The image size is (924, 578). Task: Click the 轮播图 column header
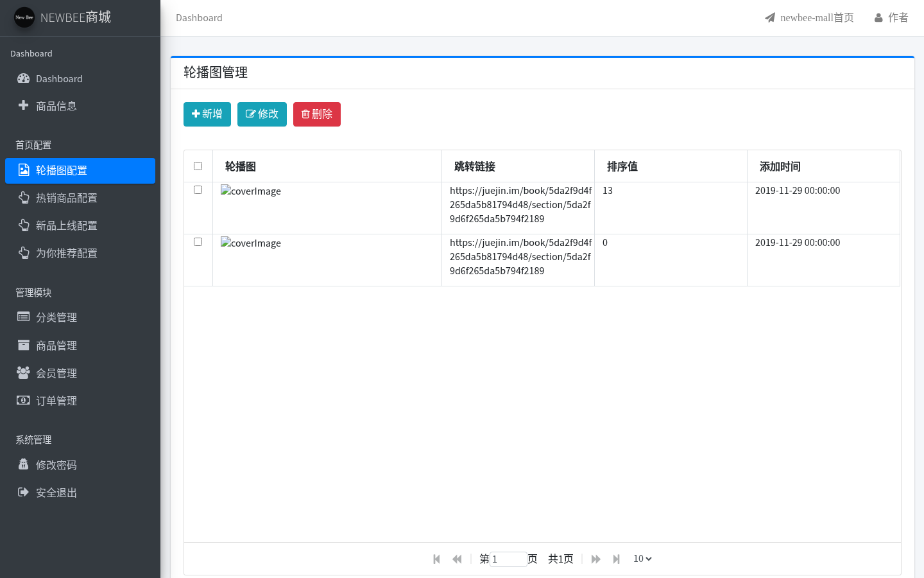[x=327, y=166]
